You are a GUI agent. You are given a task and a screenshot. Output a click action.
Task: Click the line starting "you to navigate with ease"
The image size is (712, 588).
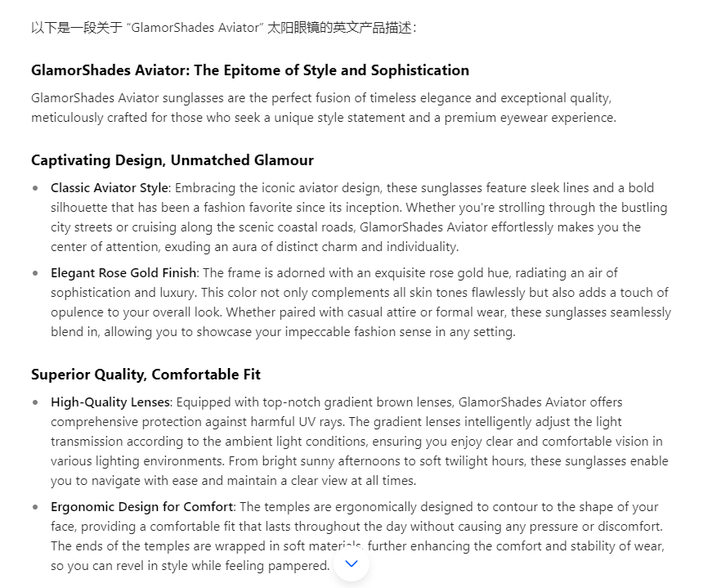coord(233,481)
